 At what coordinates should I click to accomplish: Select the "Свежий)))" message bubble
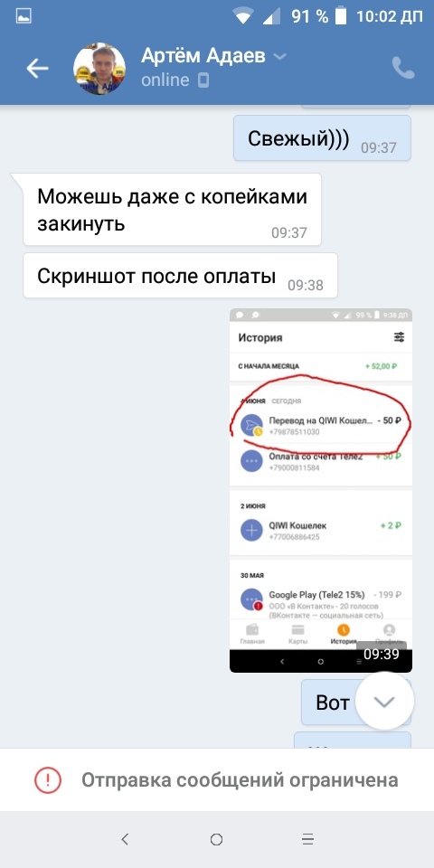322,138
